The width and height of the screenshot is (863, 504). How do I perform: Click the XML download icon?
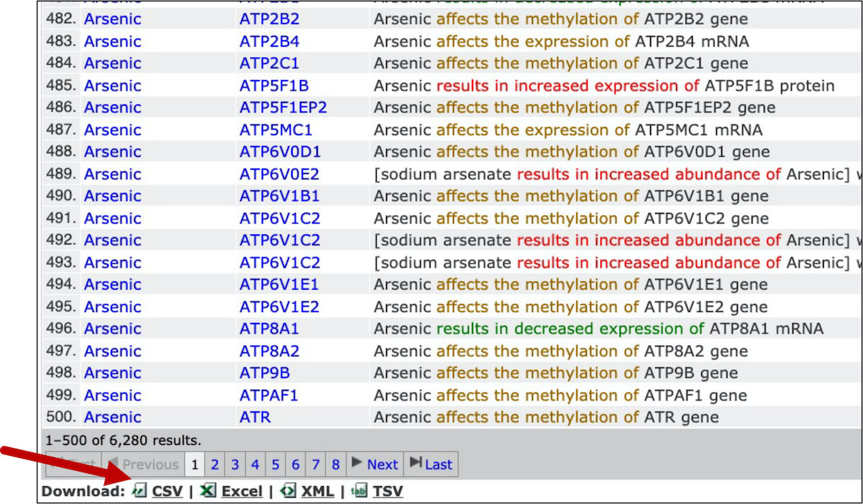288,491
